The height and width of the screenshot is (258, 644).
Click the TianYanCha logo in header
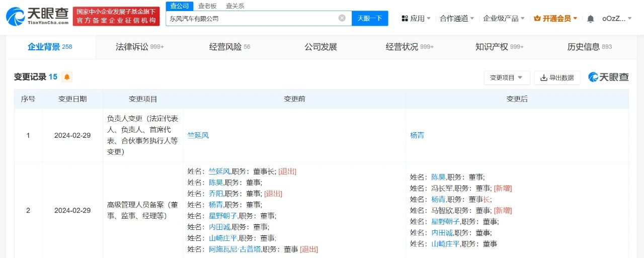(x=38, y=16)
